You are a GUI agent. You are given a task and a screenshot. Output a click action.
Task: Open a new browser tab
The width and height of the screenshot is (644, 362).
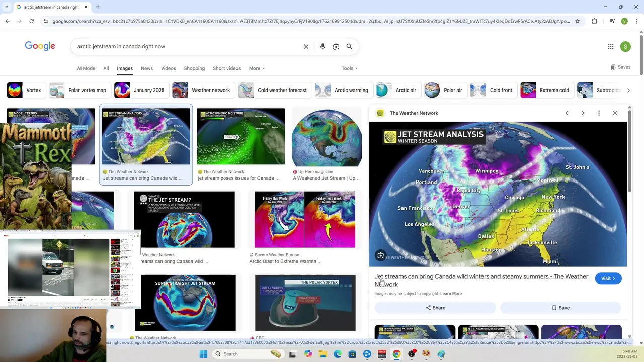tap(98, 7)
